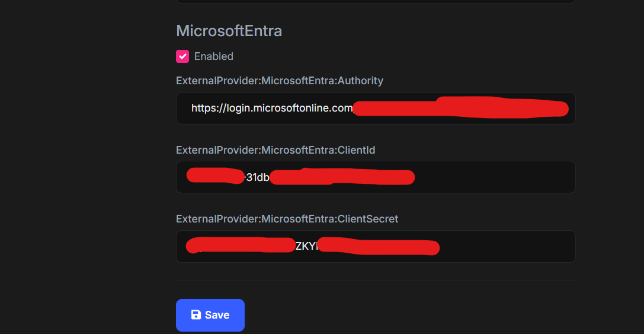
Task: Click the login.microsoftonline.com URL text
Action: coord(272,108)
